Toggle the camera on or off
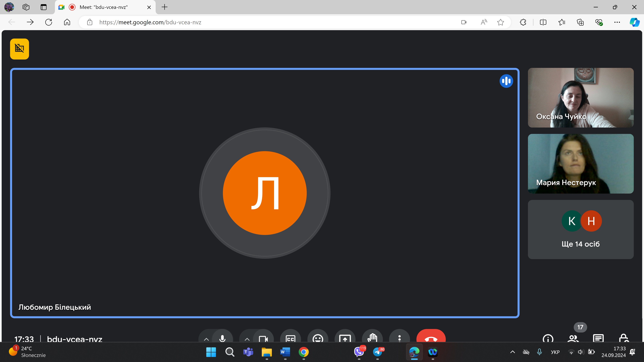Screen dimensions: 644x362 click(x=263, y=339)
